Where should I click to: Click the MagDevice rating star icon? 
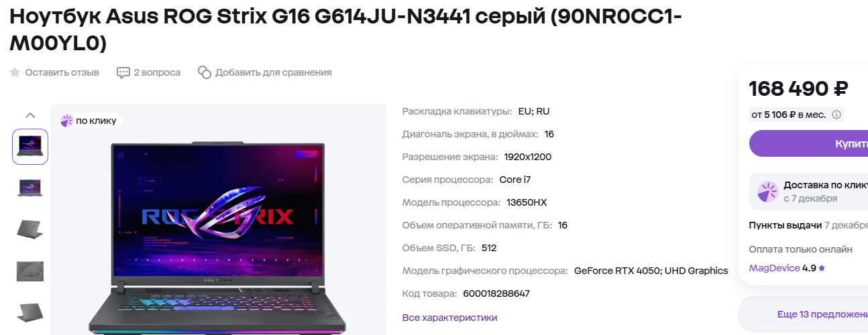(x=822, y=268)
